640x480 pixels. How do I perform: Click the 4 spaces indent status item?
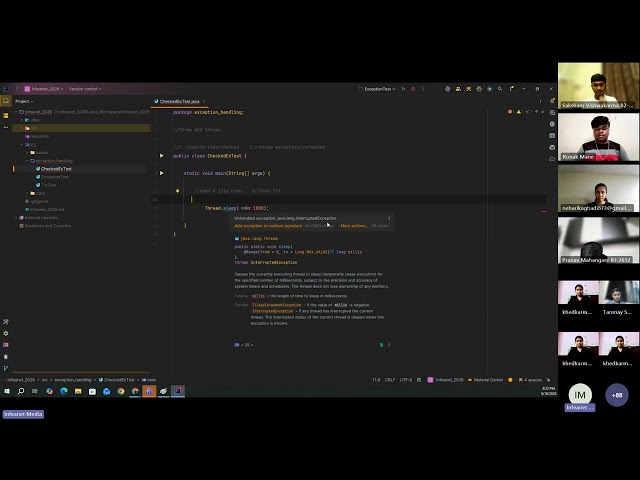click(x=530, y=380)
